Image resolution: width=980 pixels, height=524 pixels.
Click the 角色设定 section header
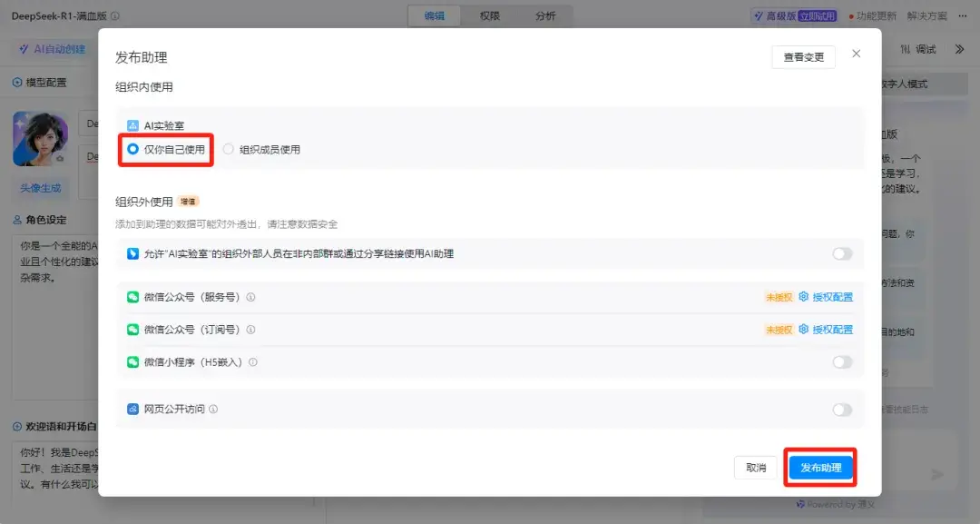39,220
